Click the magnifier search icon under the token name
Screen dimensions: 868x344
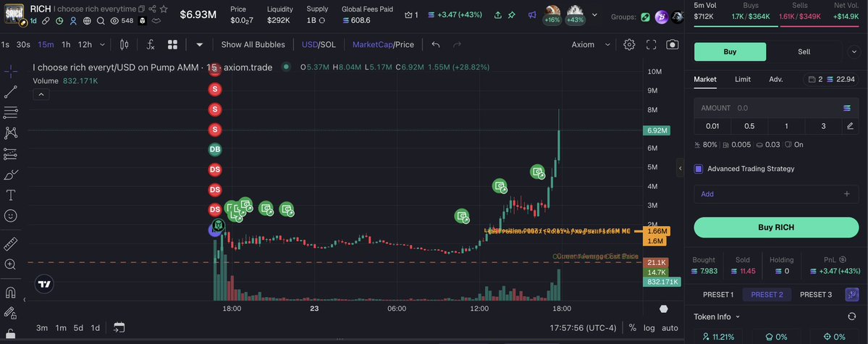[x=101, y=21]
